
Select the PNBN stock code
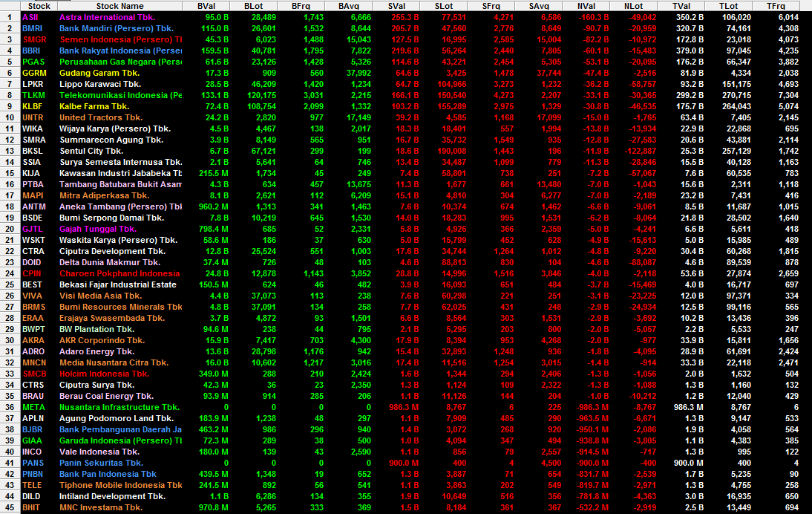33,474
